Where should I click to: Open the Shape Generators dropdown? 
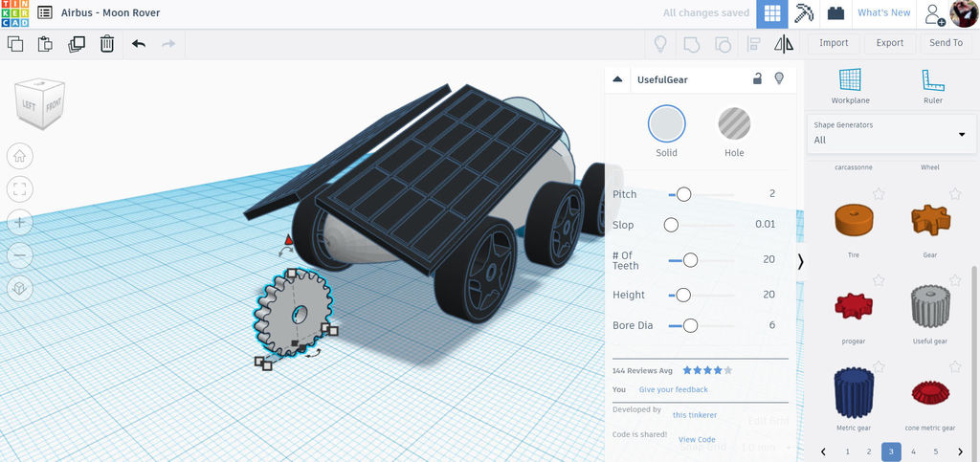891,133
